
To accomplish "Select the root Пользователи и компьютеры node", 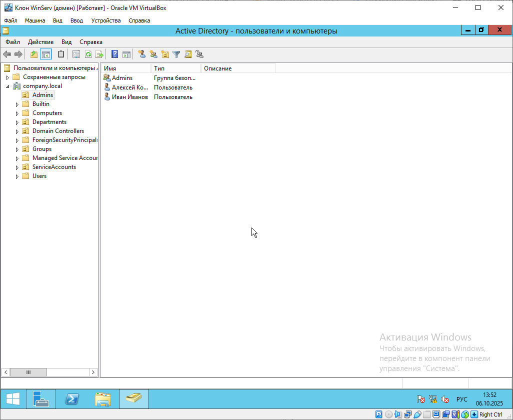I will (x=55, y=68).
